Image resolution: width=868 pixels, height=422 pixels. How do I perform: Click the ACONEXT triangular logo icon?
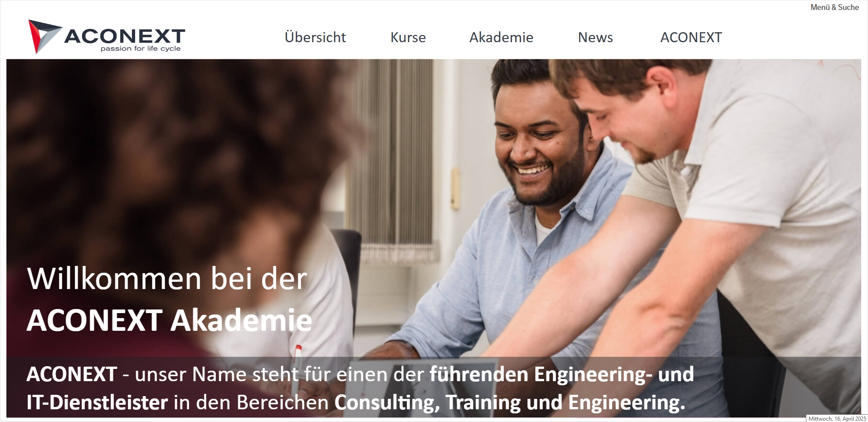pyautogui.click(x=44, y=36)
